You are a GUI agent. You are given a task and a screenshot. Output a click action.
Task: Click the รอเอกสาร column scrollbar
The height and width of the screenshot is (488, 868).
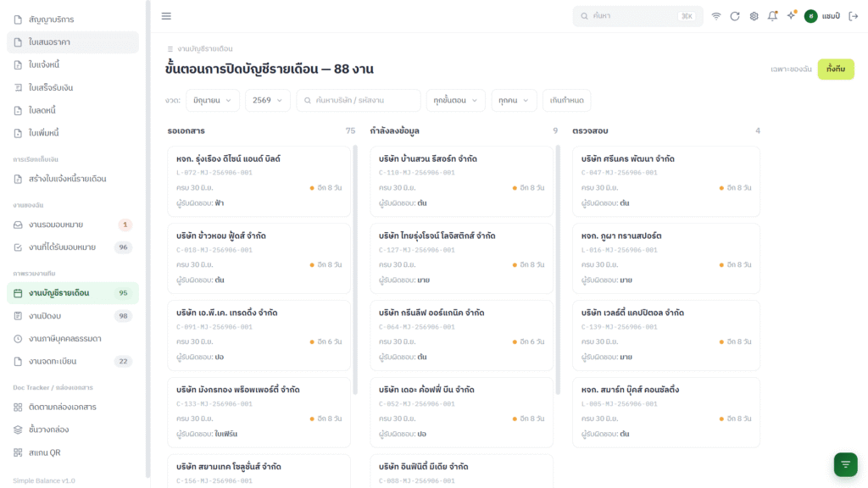[x=355, y=269]
